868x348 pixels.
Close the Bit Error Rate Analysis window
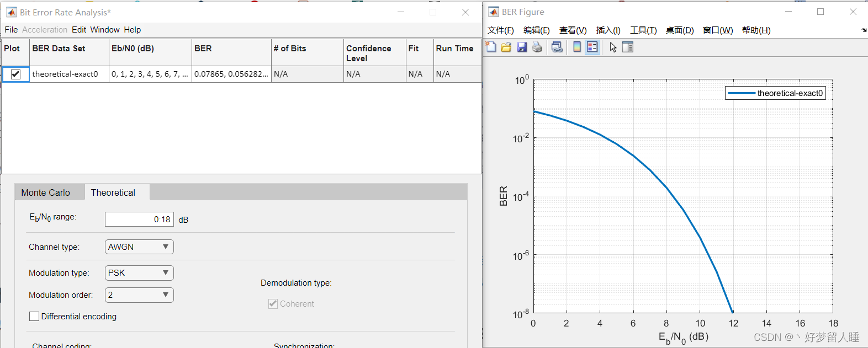pyautogui.click(x=465, y=12)
